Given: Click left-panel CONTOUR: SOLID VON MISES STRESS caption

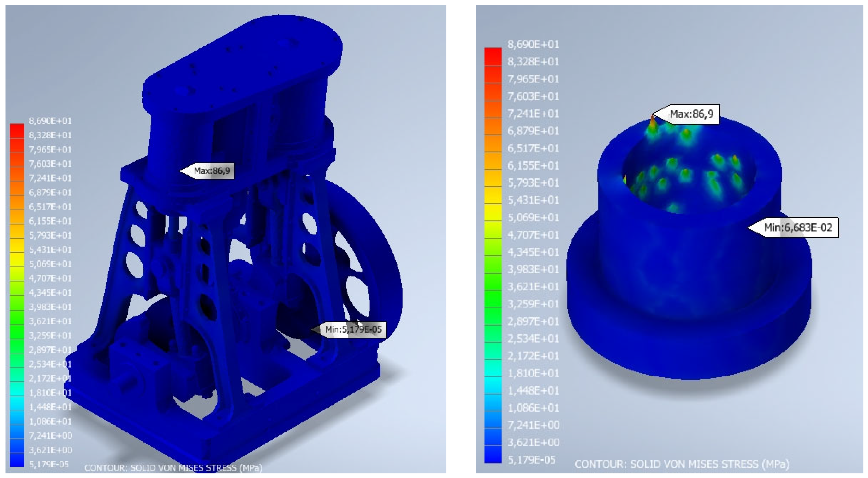Looking at the screenshot, I should (x=173, y=468).
